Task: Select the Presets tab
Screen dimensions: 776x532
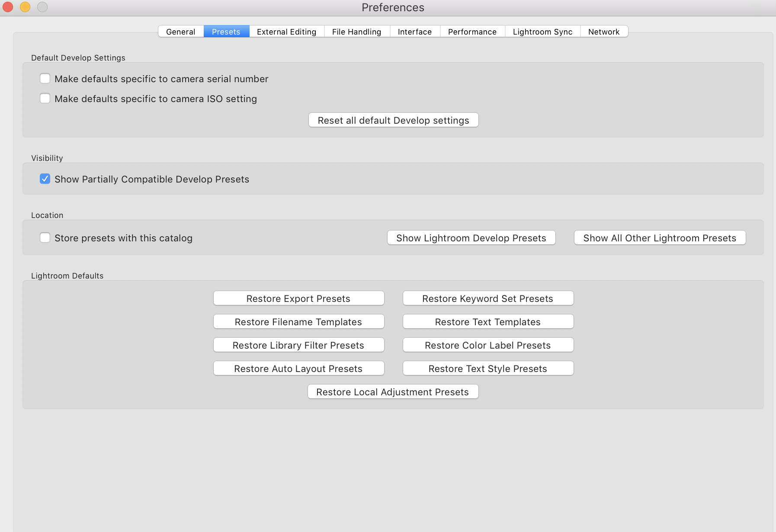Action: click(x=226, y=32)
